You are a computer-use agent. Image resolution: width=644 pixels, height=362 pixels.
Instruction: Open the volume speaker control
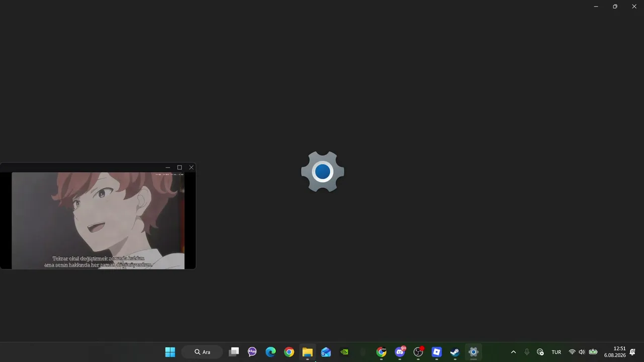[582, 352]
